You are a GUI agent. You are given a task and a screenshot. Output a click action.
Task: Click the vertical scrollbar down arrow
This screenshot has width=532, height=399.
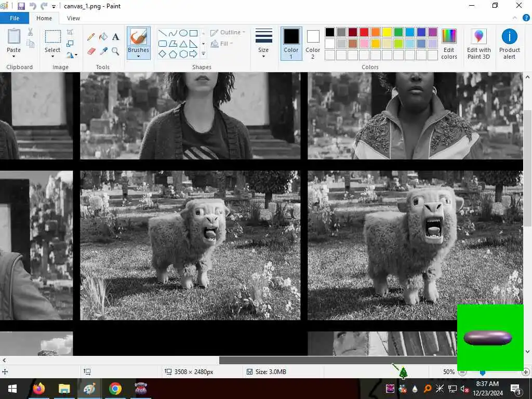pos(527,351)
